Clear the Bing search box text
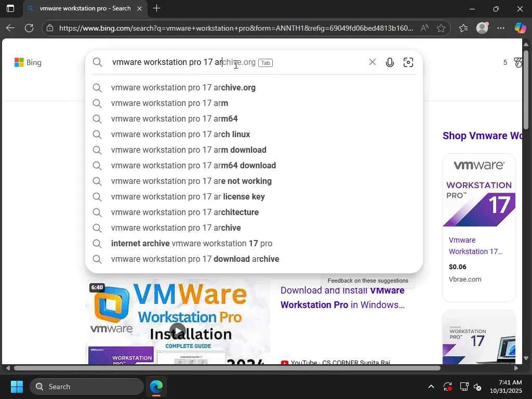The image size is (532, 399). tap(372, 62)
